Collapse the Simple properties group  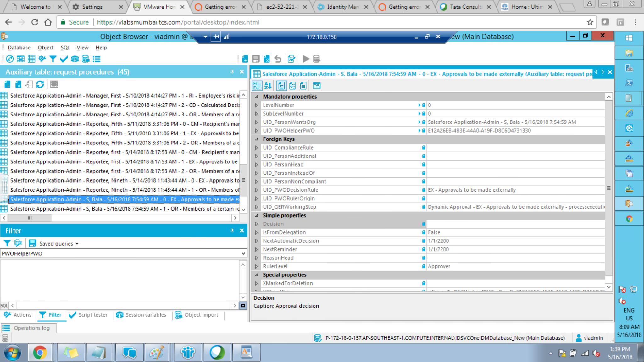point(256,216)
